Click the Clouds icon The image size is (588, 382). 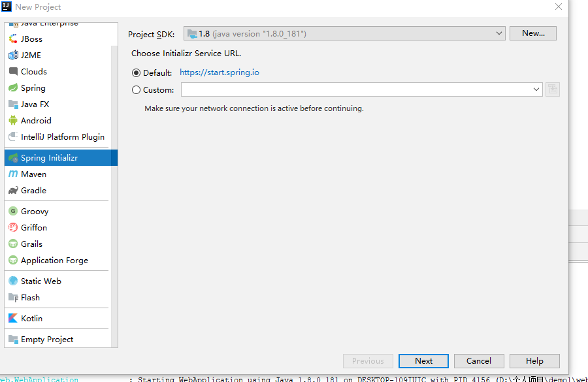pyautogui.click(x=13, y=71)
